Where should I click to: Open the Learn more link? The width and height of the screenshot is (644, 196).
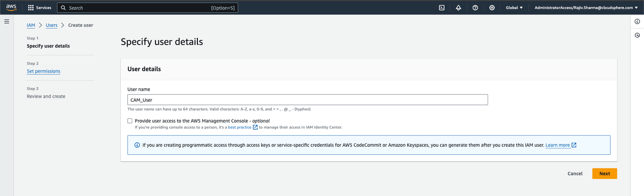(x=558, y=145)
